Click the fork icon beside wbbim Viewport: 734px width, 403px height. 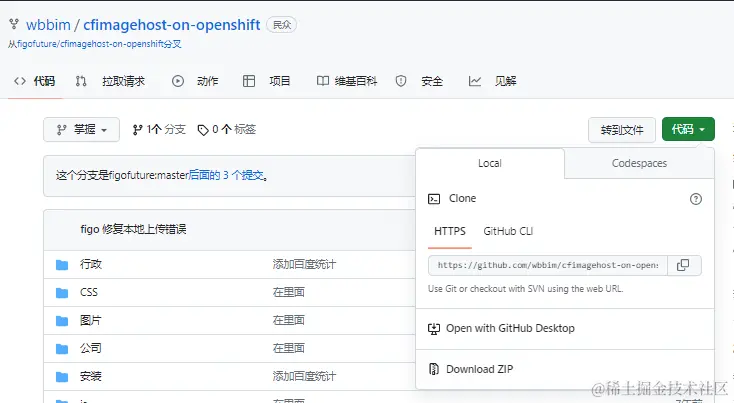coord(14,24)
